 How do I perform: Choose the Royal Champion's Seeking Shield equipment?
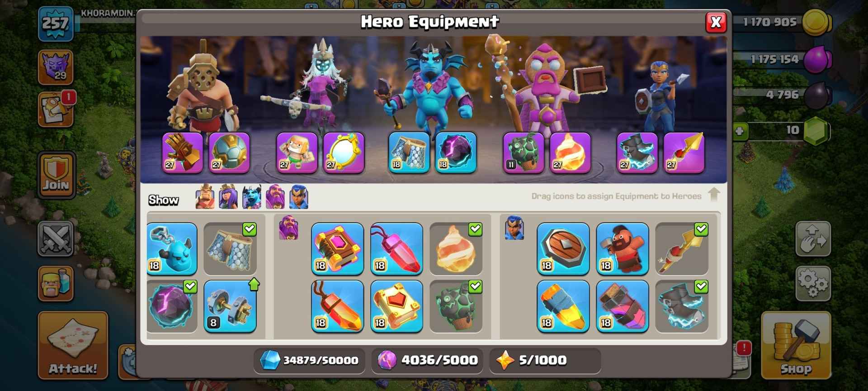[x=563, y=248]
